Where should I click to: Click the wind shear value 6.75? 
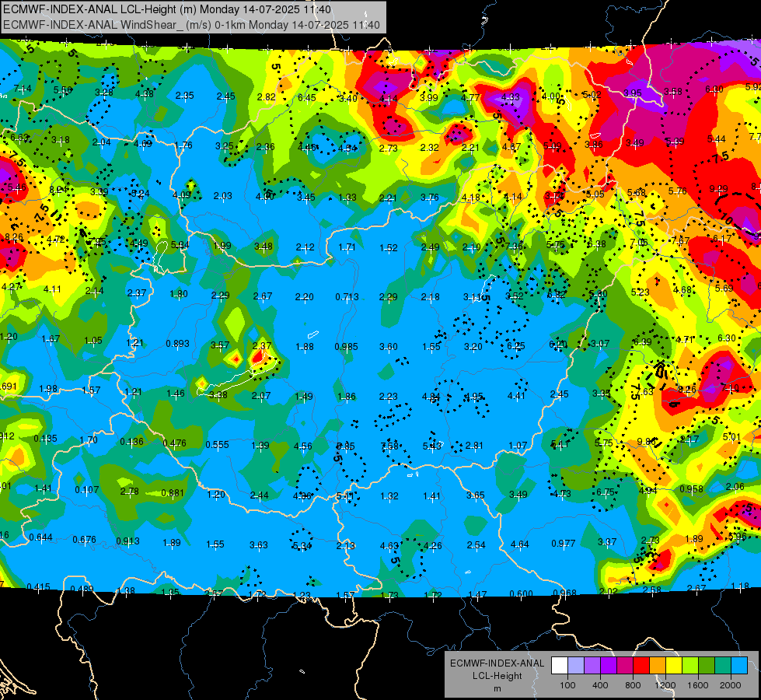pyautogui.click(x=606, y=492)
